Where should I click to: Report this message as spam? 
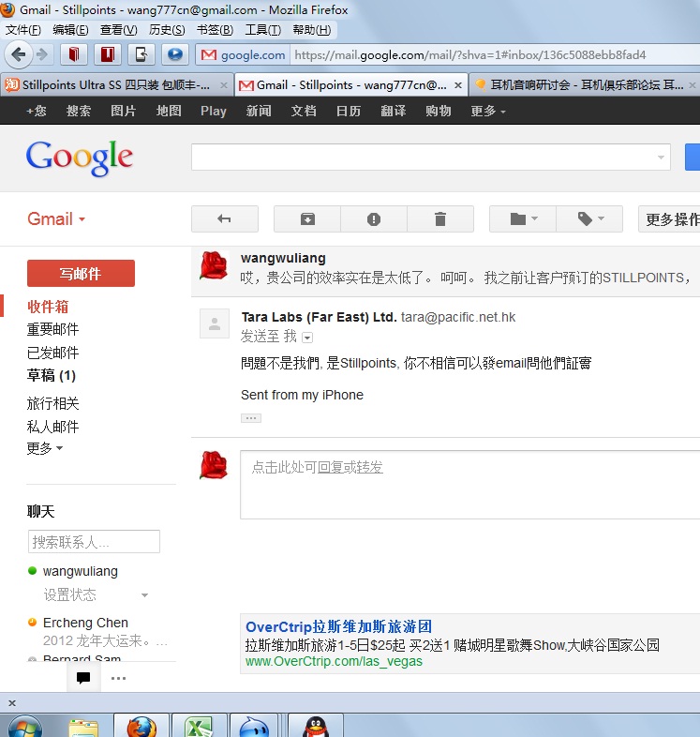pyautogui.click(x=374, y=219)
